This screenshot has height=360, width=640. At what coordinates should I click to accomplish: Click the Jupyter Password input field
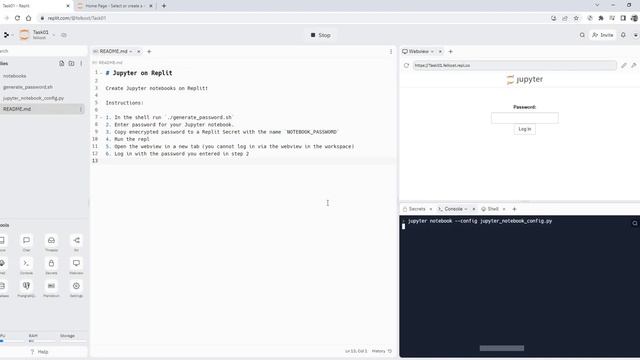pos(524,118)
